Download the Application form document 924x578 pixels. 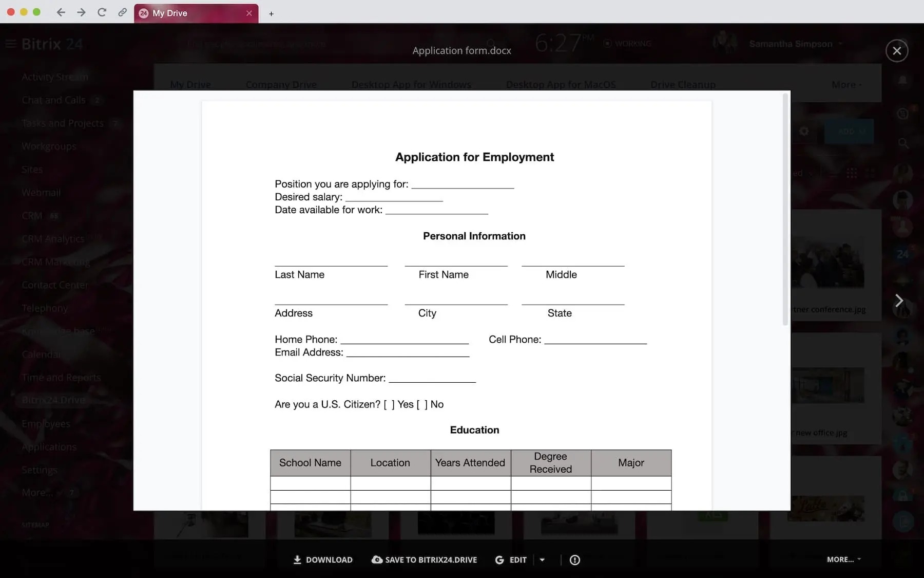click(323, 560)
